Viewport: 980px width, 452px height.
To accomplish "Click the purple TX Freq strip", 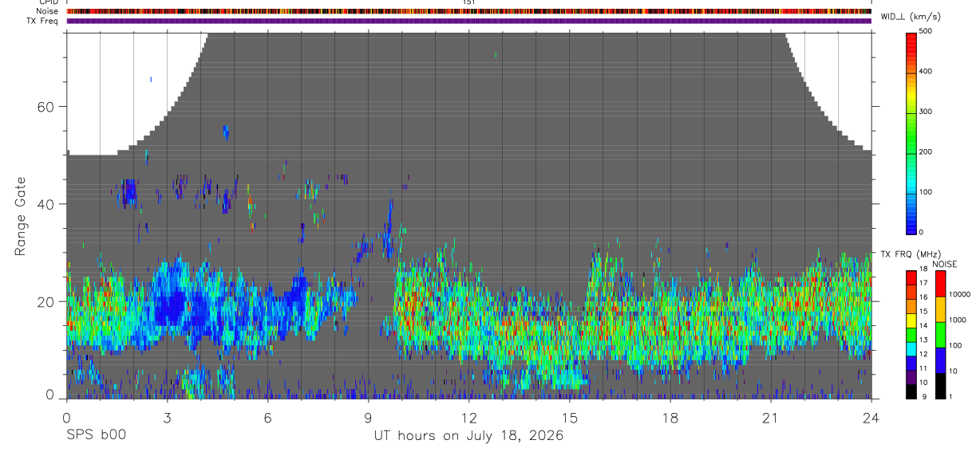I will pyautogui.click(x=469, y=21).
